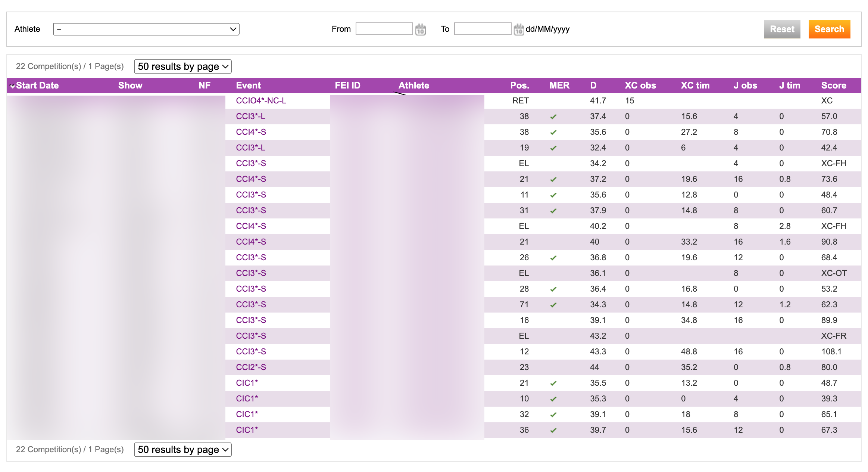Screen dimensions: 868x472
Task: Open the top results-per-page dropdown
Action: 182,66
